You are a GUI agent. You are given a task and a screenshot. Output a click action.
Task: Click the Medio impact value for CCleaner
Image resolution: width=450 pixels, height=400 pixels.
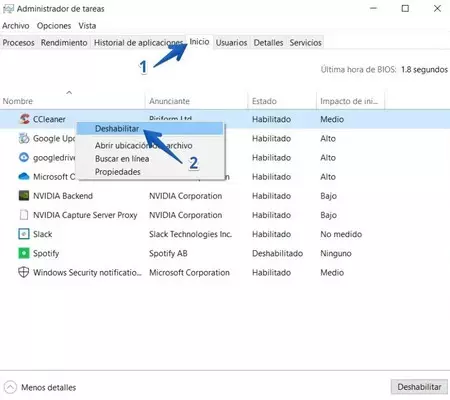pos(332,119)
